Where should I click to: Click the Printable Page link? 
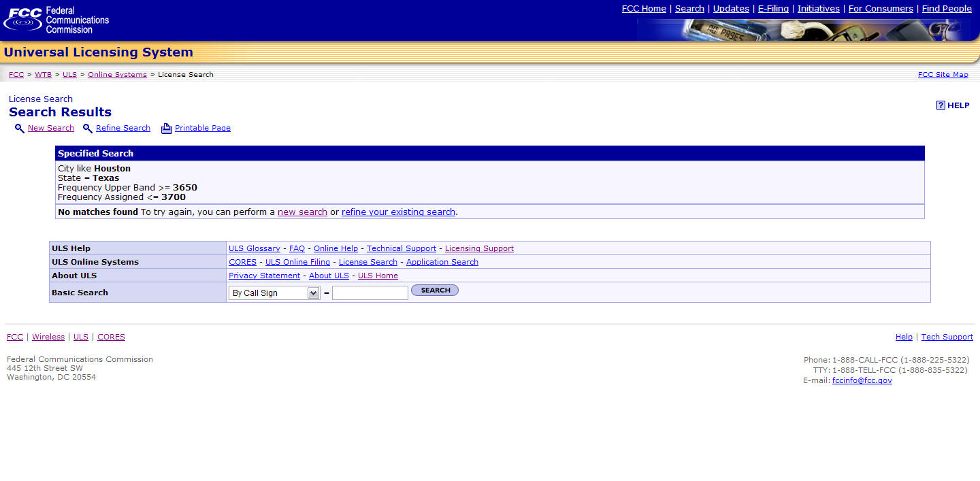pyautogui.click(x=203, y=128)
